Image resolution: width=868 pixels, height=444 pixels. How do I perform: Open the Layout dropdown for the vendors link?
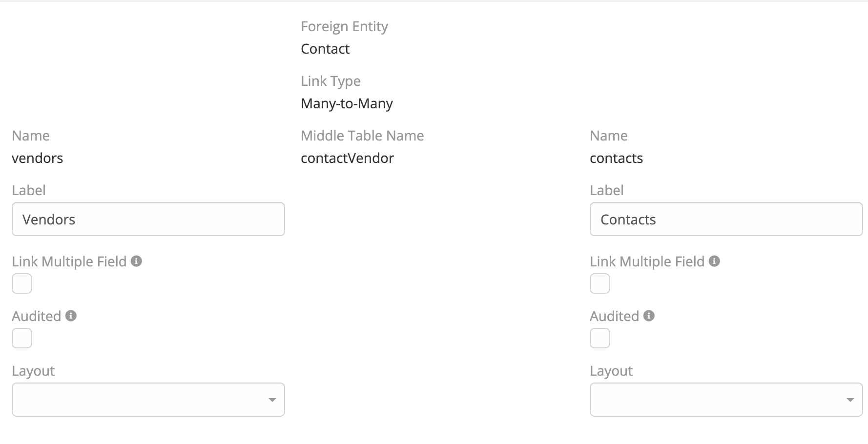(x=148, y=400)
